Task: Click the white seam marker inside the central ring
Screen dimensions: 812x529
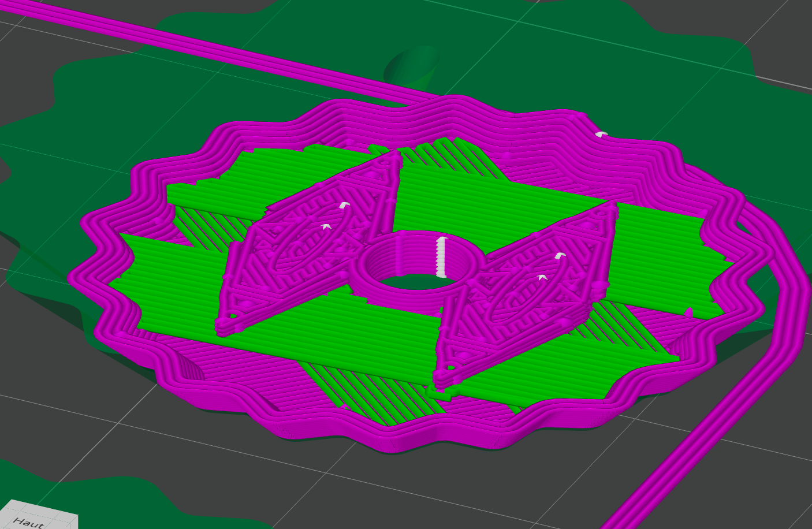Action: [441, 256]
